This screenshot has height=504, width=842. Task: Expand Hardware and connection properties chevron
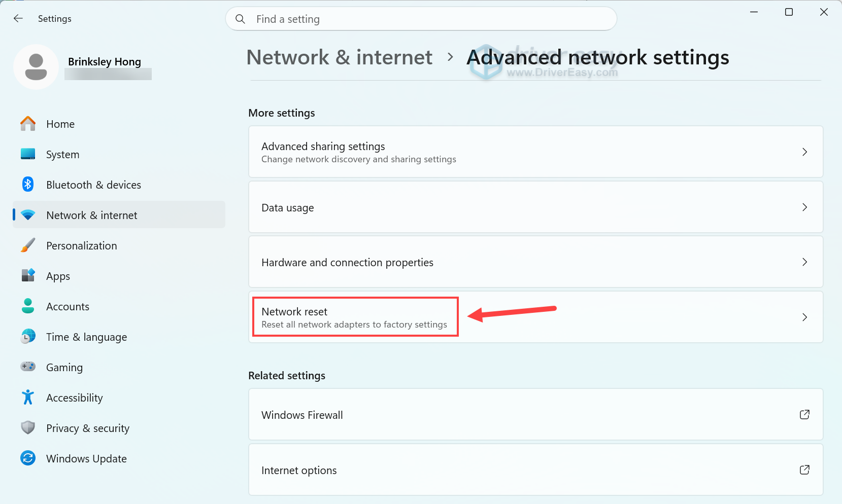[x=804, y=262]
